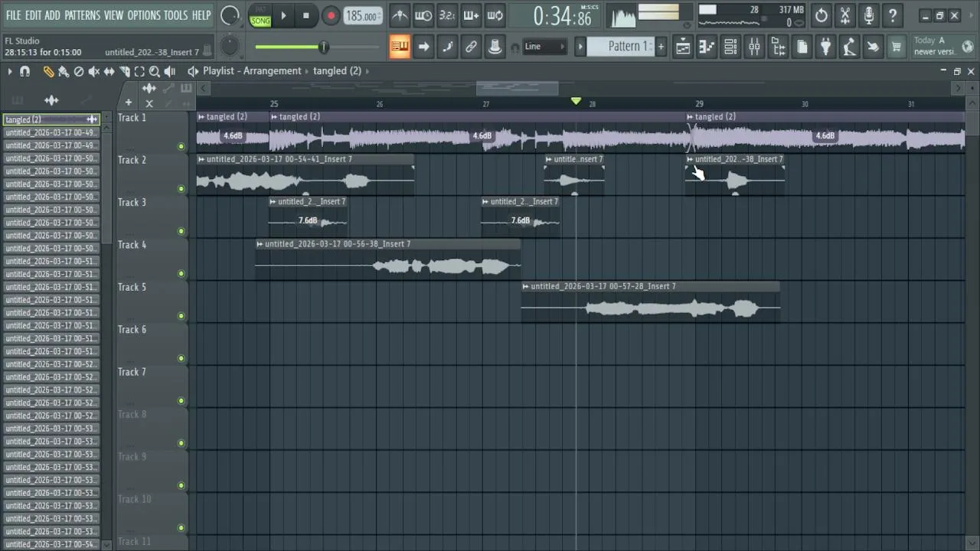The width and height of the screenshot is (980, 551).
Task: Open the Channel rack window
Action: pyautogui.click(x=730, y=47)
